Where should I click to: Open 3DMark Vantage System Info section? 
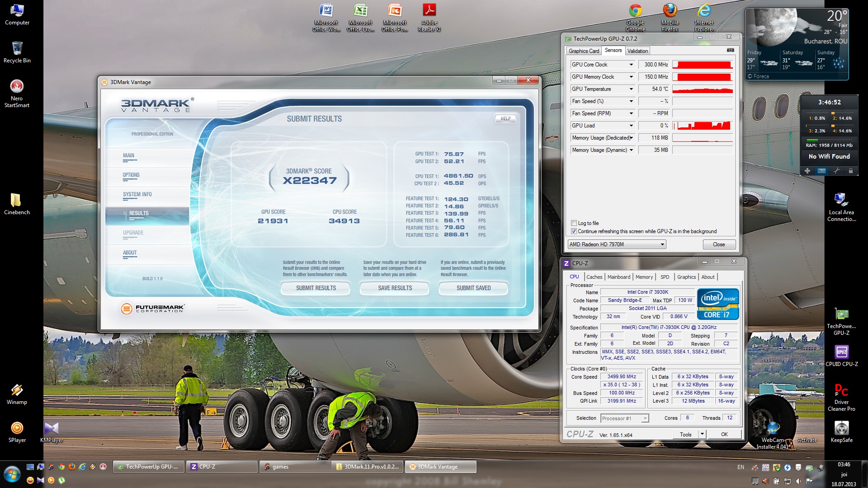tap(147, 196)
